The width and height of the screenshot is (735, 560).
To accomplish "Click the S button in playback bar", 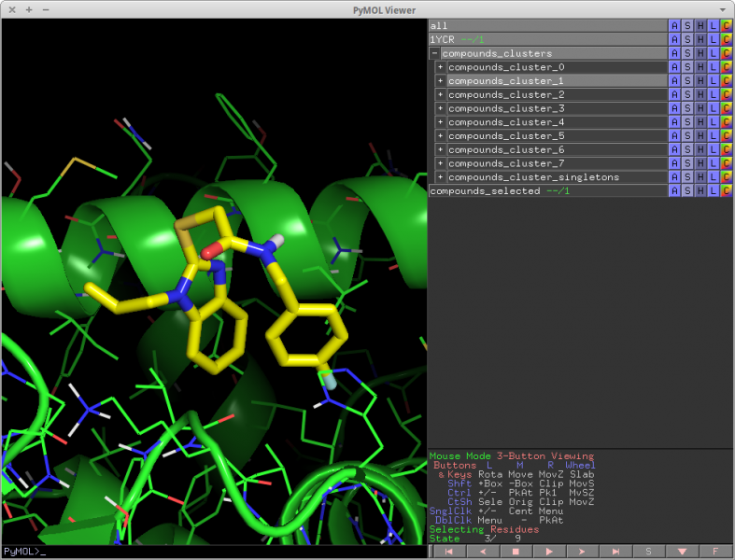I will tap(648, 552).
